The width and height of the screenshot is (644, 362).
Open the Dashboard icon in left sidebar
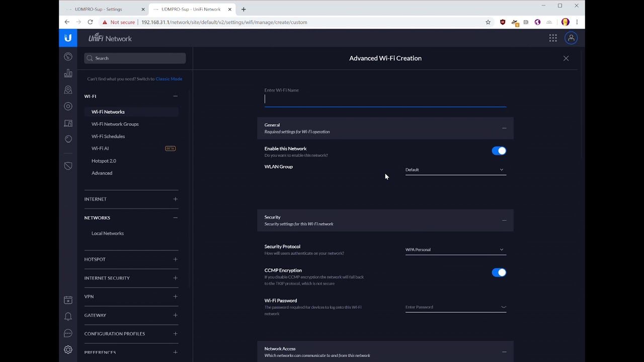(68, 57)
